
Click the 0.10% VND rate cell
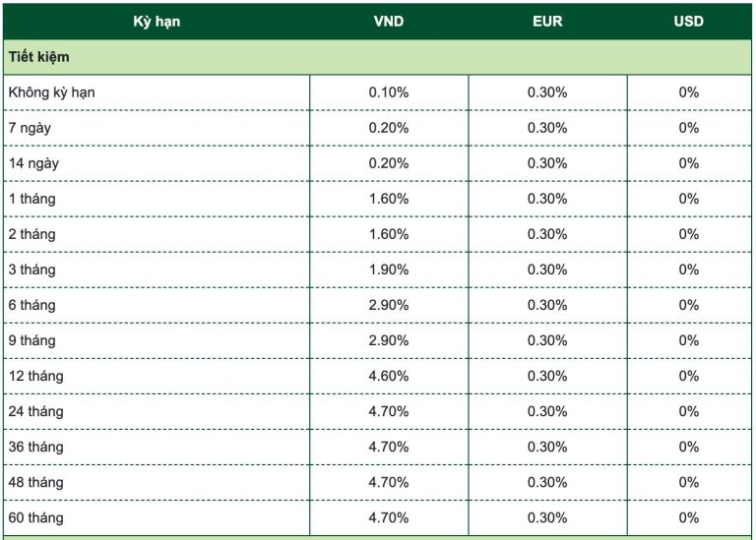coord(389,92)
